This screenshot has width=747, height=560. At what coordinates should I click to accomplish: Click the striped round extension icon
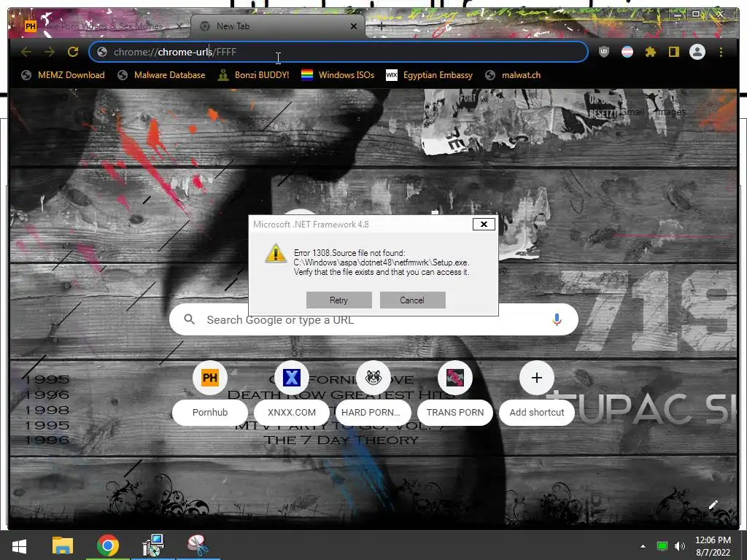[x=627, y=52]
